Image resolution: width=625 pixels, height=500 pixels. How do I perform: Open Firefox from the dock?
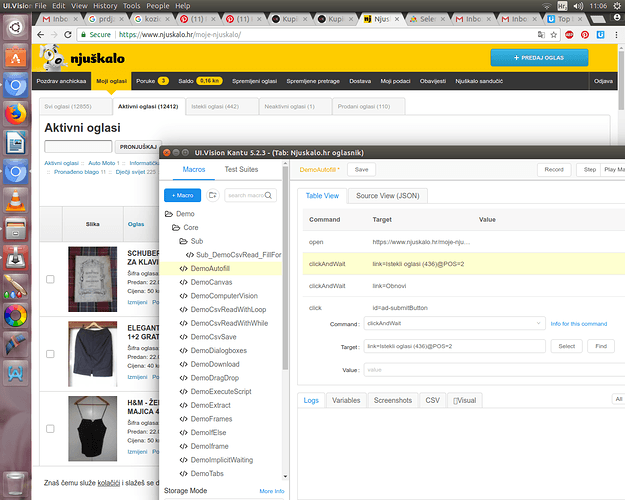point(15,114)
